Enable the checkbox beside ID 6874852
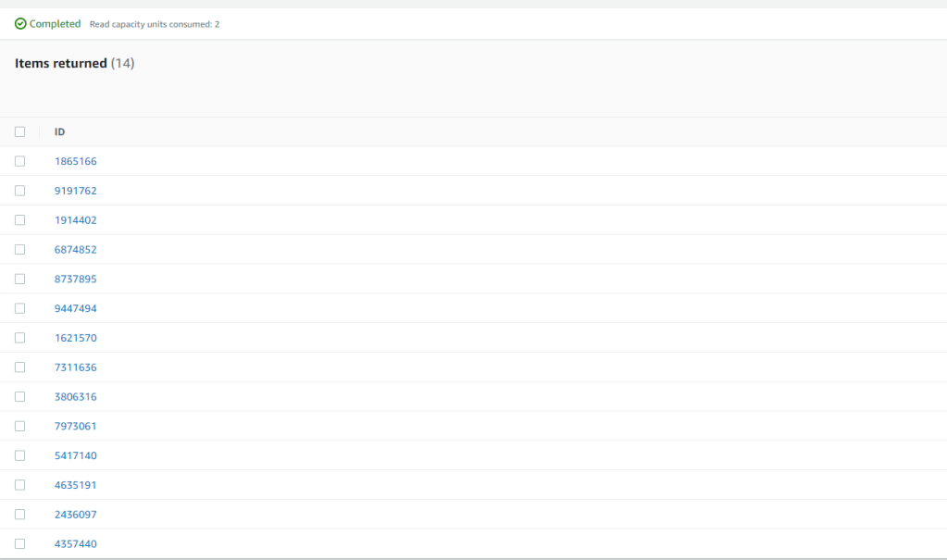Viewport: 947px width, 560px height. click(x=20, y=250)
